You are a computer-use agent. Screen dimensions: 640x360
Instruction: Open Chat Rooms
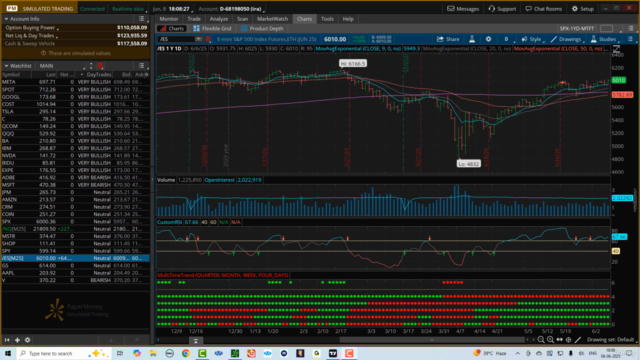[x=544, y=9]
